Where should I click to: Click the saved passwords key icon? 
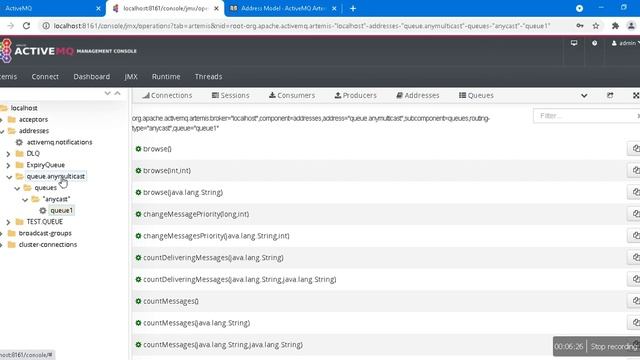tap(580, 26)
